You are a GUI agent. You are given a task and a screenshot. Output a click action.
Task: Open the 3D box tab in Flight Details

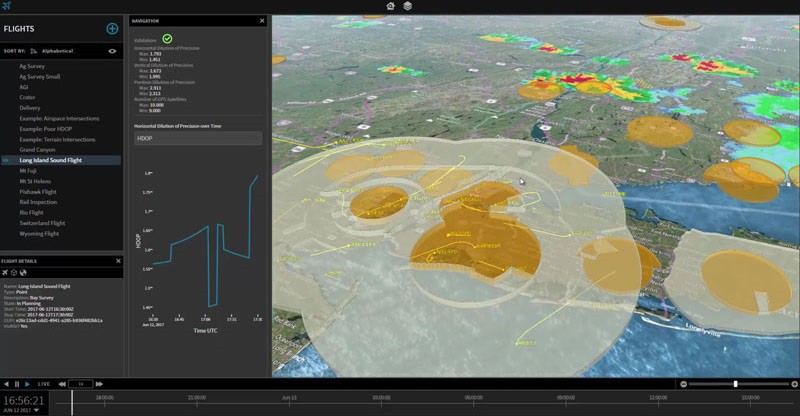pos(14,273)
